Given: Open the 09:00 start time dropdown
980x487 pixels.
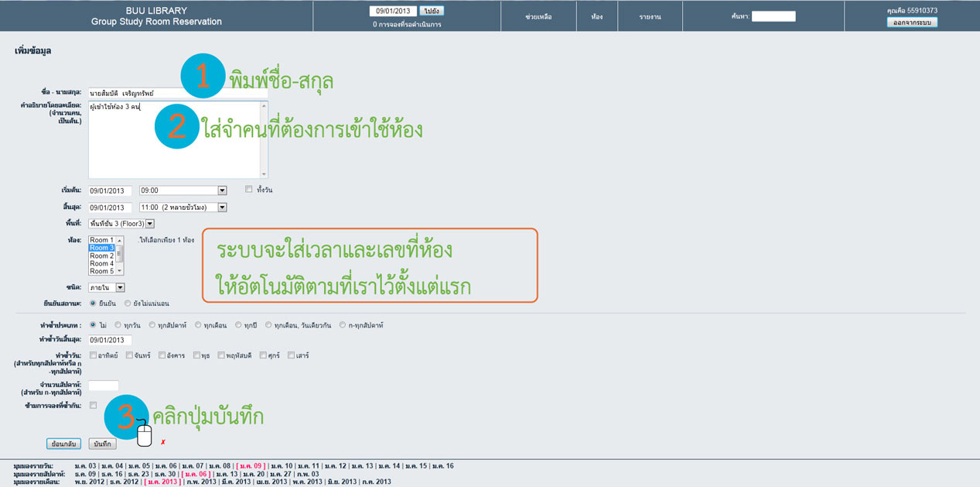Looking at the screenshot, I should pyautogui.click(x=222, y=190).
